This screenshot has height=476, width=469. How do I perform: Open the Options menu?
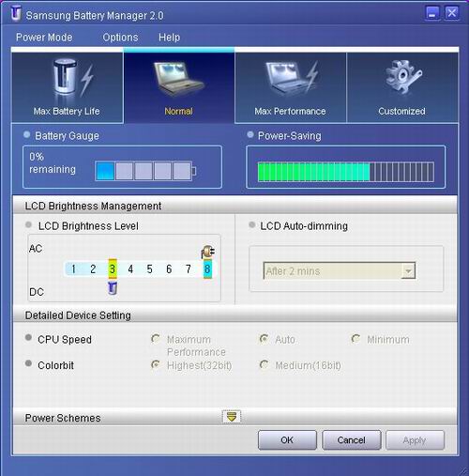(120, 38)
